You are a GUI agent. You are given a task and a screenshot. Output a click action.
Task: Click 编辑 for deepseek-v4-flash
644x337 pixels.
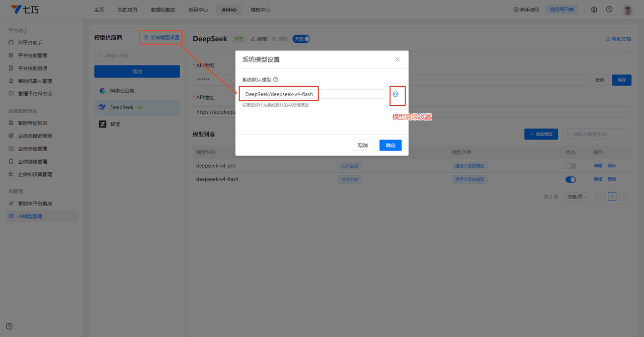pos(598,179)
